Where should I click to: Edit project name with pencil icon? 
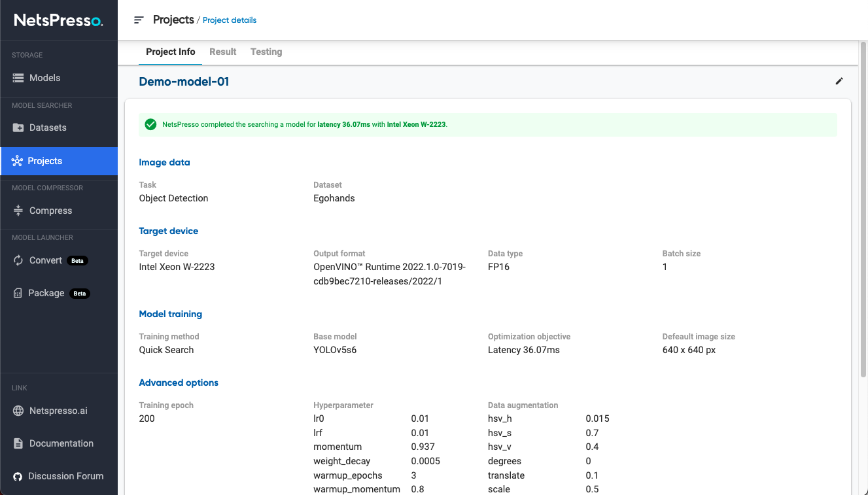point(839,81)
